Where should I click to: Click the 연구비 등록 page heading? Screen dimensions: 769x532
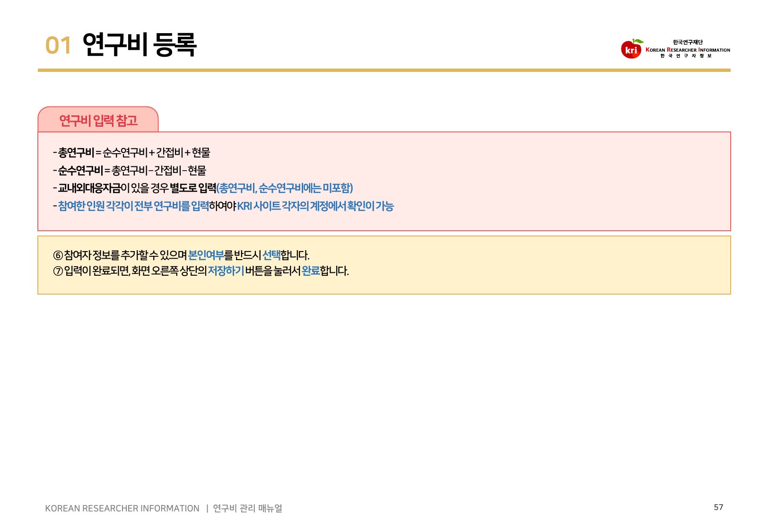click(140, 45)
